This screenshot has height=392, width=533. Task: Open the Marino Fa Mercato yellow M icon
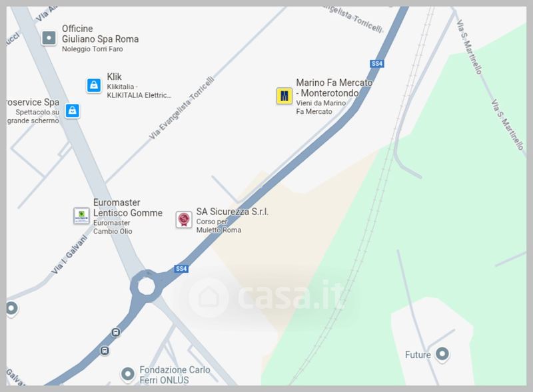pyautogui.click(x=284, y=96)
